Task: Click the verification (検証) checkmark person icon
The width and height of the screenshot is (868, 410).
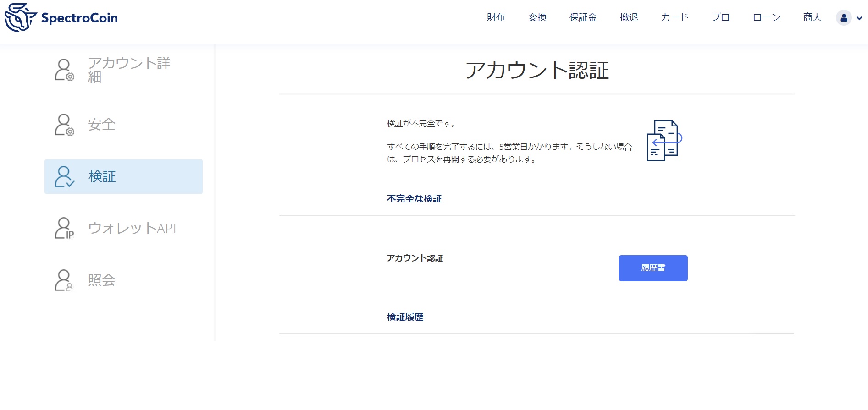Action: [x=64, y=177]
